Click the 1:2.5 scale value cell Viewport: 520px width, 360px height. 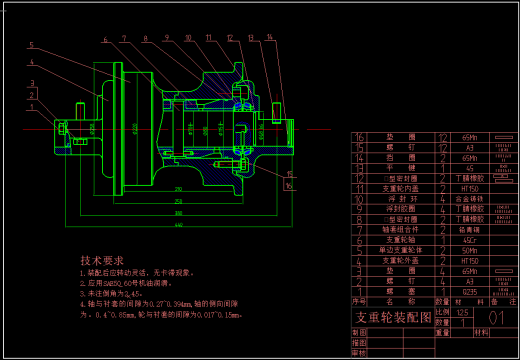(x=462, y=312)
